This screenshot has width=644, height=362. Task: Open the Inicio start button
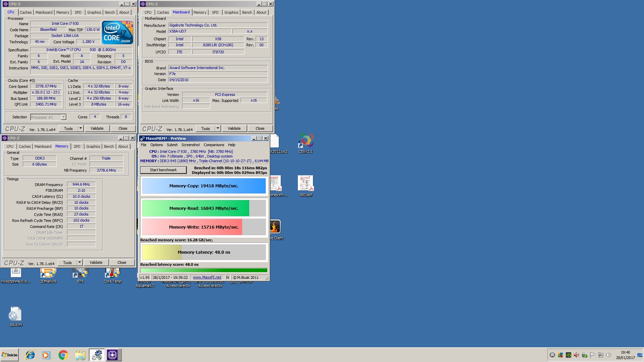pos(9,355)
